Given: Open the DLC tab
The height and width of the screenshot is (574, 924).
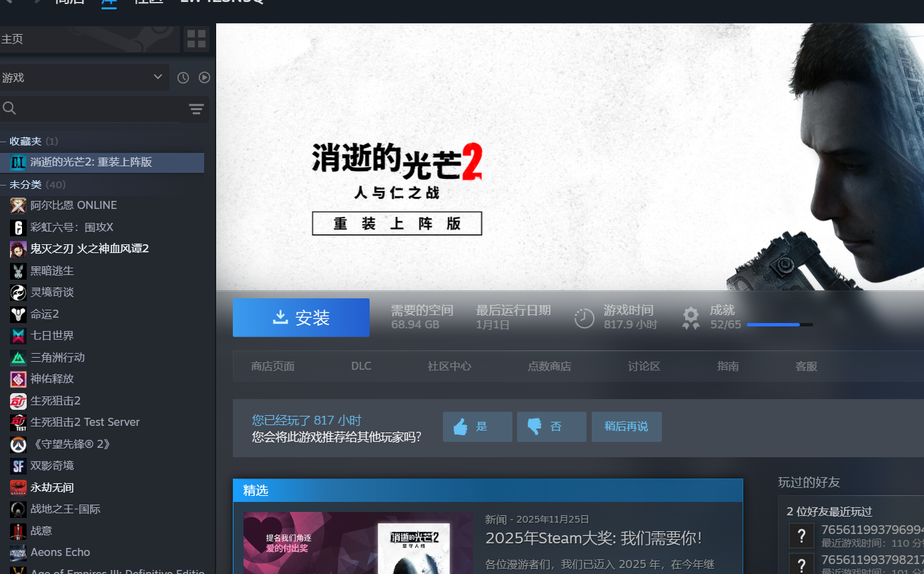Looking at the screenshot, I should pyautogui.click(x=361, y=366).
